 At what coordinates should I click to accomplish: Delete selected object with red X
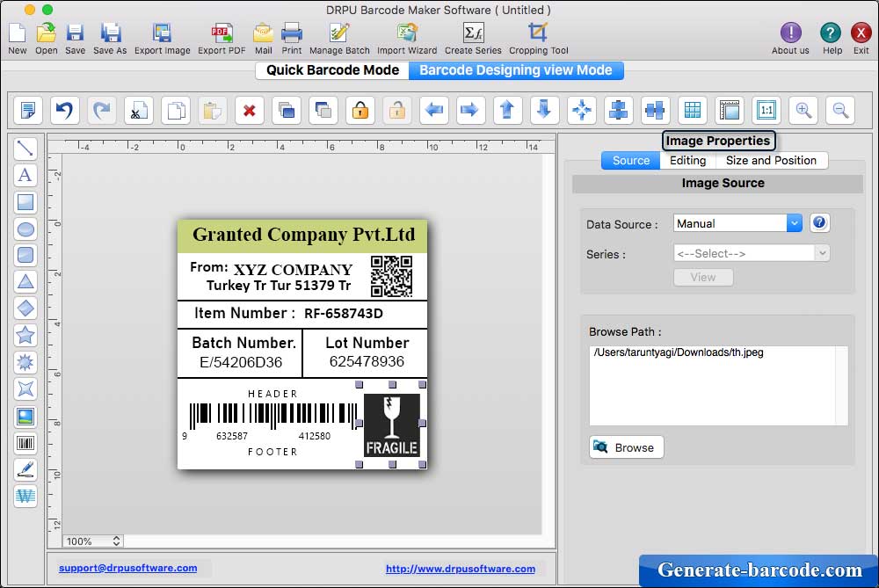pyautogui.click(x=250, y=110)
